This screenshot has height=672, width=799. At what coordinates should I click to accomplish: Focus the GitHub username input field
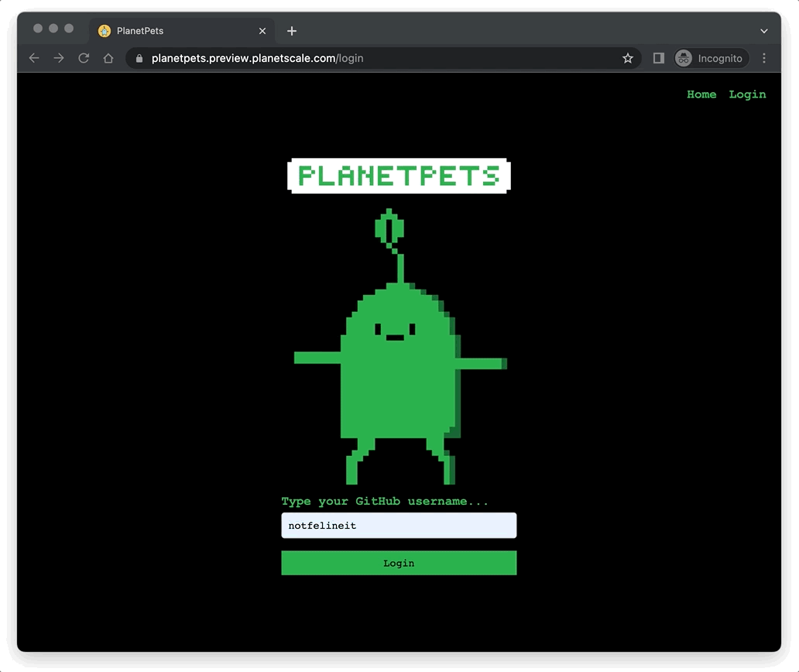point(399,525)
